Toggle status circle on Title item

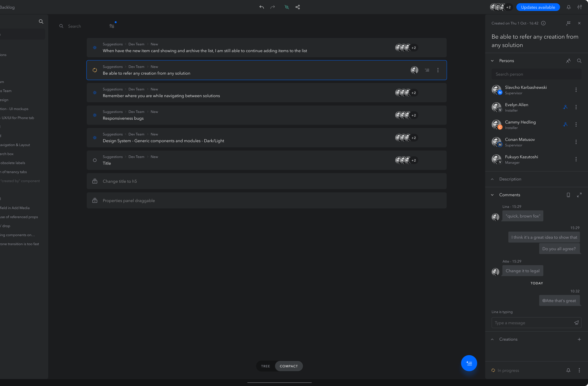pos(95,160)
